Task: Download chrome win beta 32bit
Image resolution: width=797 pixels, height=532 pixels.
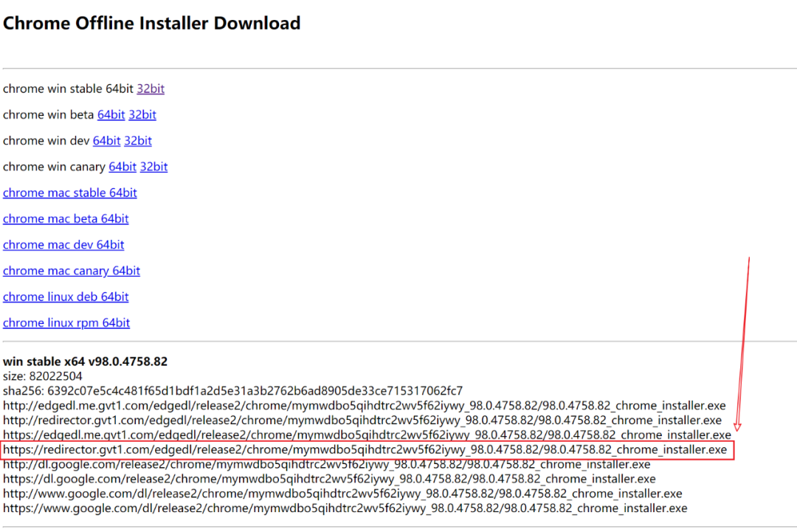Action: coord(142,115)
